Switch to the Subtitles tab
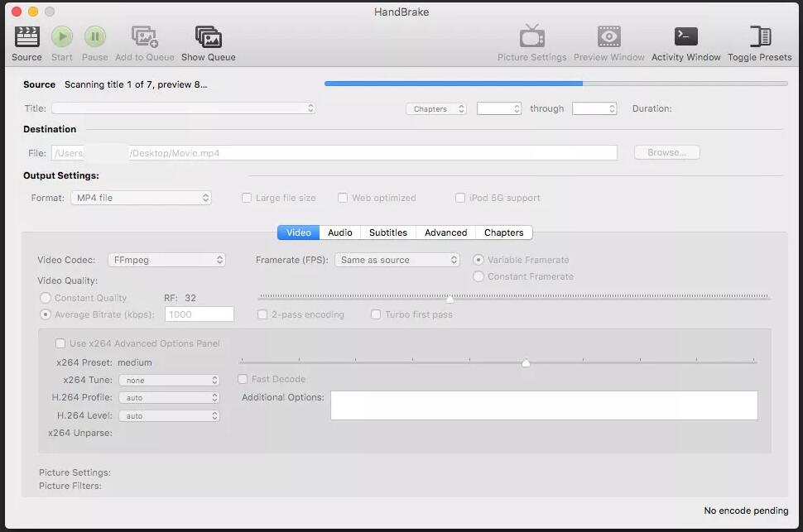 (x=388, y=232)
